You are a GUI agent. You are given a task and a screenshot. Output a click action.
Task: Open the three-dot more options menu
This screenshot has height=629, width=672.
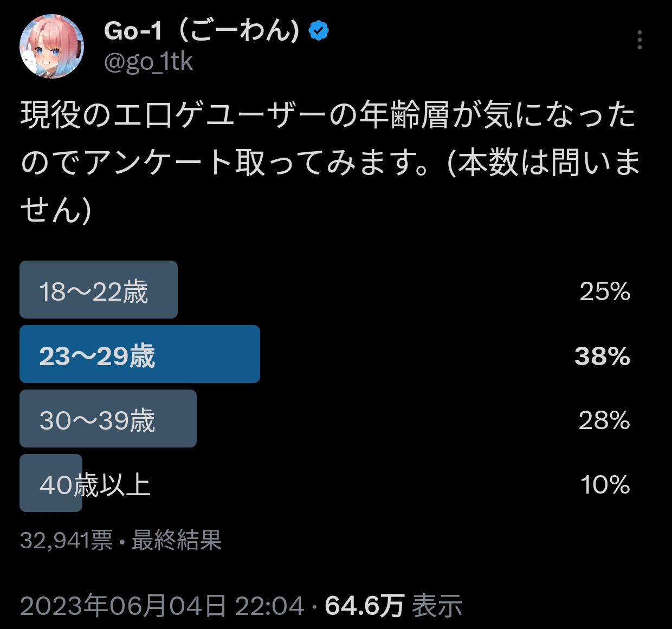coord(639,40)
